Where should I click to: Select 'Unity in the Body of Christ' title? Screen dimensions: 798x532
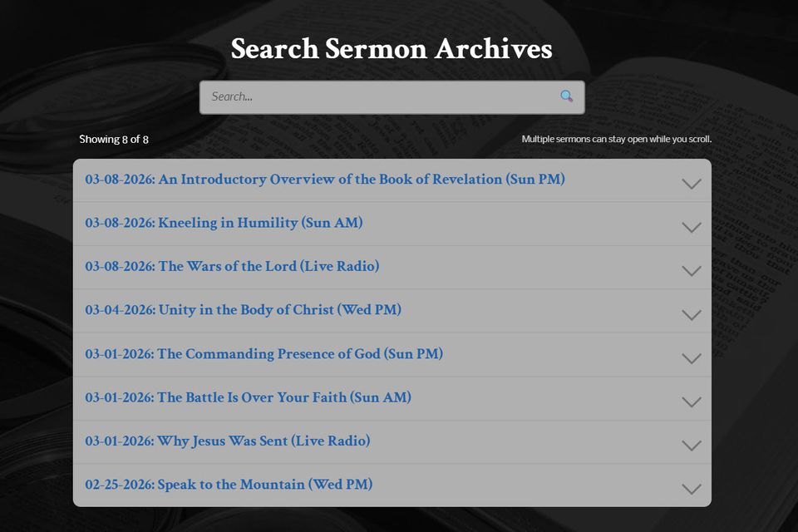[243, 310]
